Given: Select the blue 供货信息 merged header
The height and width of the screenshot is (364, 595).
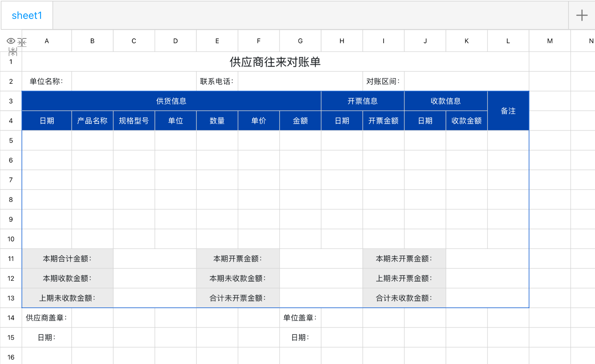Looking at the screenshot, I should click(171, 101).
